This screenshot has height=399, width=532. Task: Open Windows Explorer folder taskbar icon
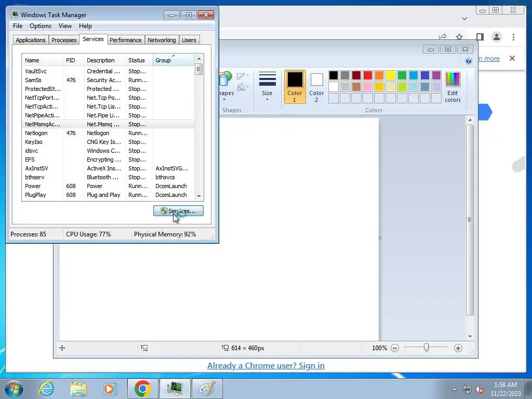(x=78, y=389)
